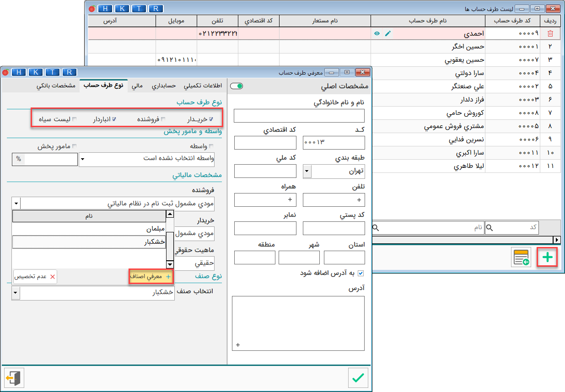This screenshot has width=565, height=392.
Task: Click the نام و نام خانوادگي input field
Action: pyautogui.click(x=299, y=116)
